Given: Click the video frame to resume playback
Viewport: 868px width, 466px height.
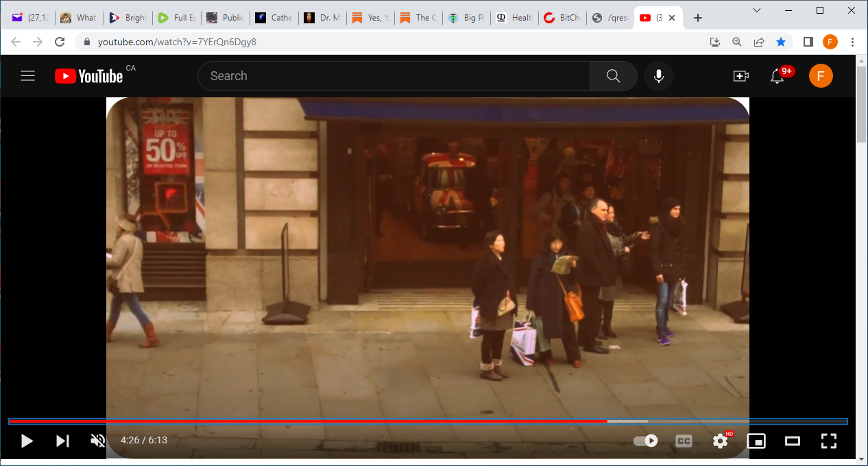Looking at the screenshot, I should pyautogui.click(x=428, y=257).
